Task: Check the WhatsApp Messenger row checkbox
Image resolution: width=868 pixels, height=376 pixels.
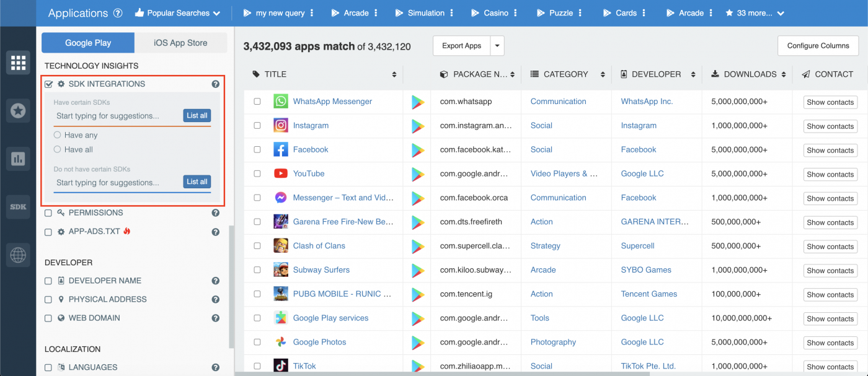Action: click(257, 102)
